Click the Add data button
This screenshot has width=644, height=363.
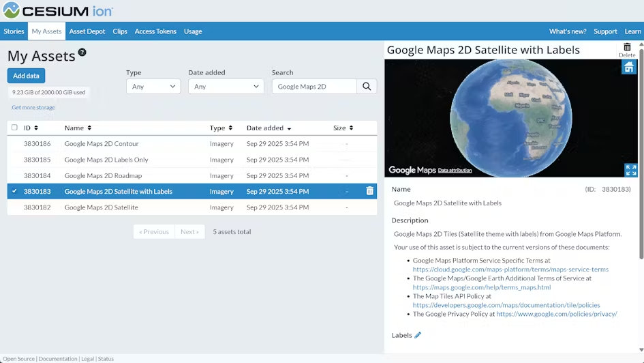click(x=27, y=76)
